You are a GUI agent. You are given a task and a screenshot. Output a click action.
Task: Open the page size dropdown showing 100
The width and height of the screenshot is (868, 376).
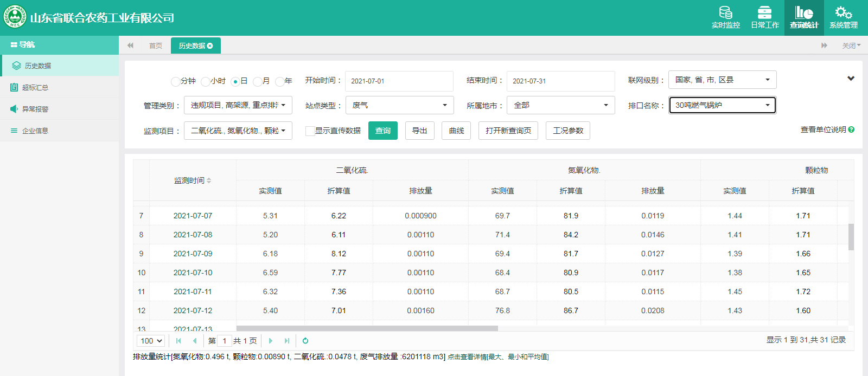click(x=151, y=341)
